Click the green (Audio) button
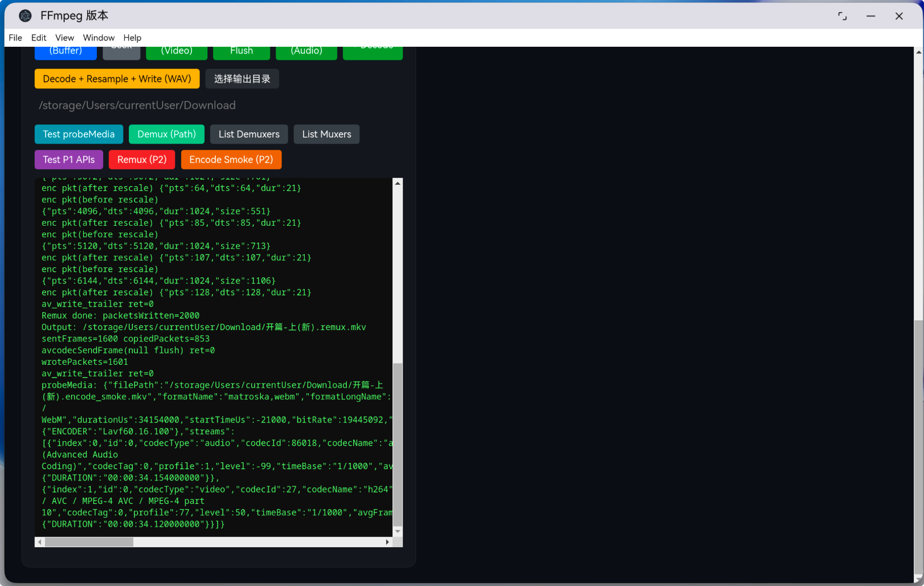 click(x=306, y=53)
